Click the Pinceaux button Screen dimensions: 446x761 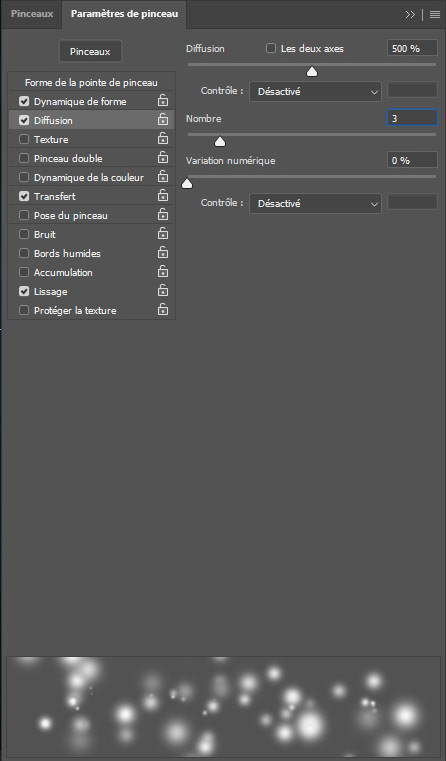[x=90, y=51]
